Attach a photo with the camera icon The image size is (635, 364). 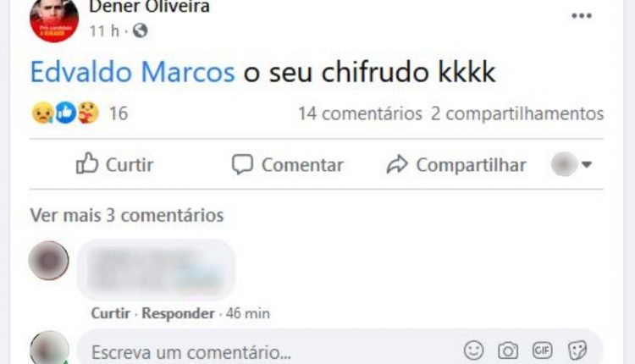tap(508, 350)
